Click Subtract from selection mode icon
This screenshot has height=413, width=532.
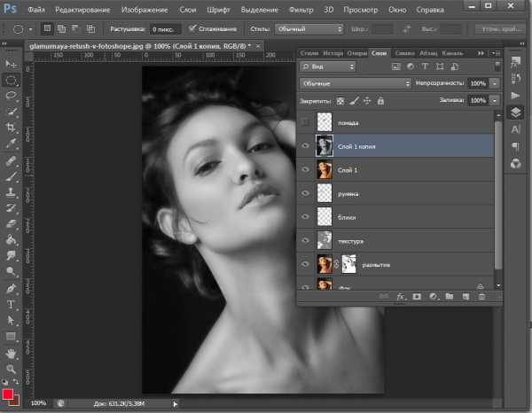click(75, 29)
